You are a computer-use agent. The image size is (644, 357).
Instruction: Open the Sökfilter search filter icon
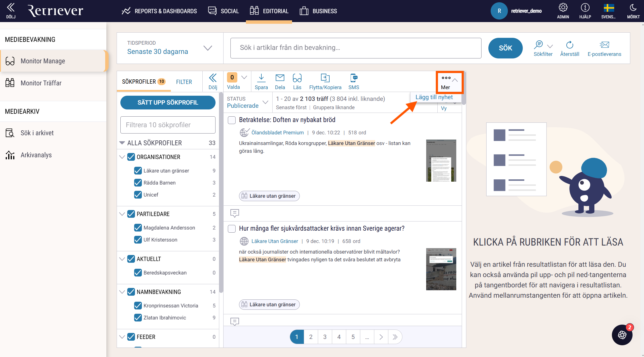click(543, 48)
